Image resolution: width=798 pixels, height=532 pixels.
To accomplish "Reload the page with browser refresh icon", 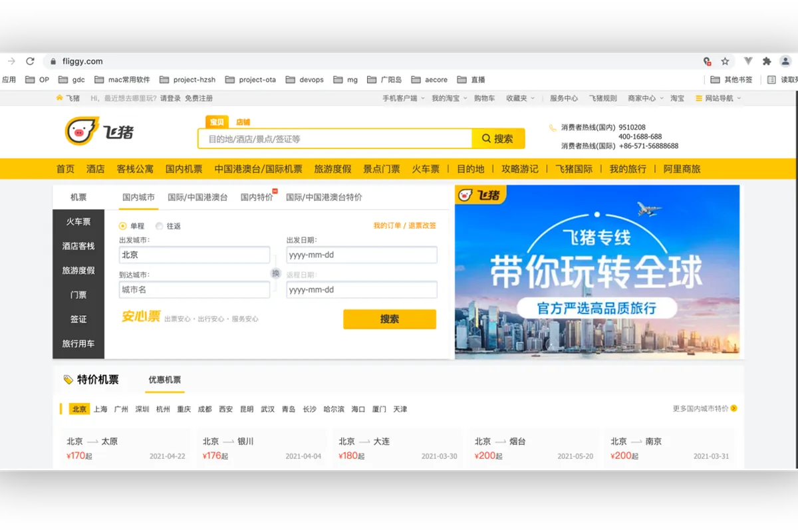I will tap(30, 61).
